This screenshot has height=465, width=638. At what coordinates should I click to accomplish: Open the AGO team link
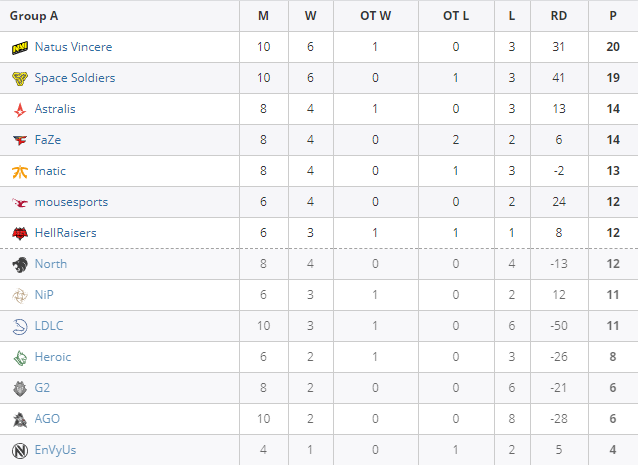pos(47,419)
